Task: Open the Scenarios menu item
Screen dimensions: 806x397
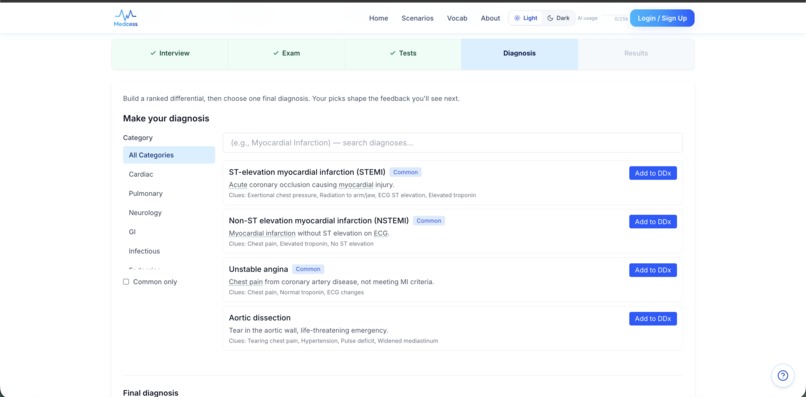Action: pyautogui.click(x=417, y=18)
